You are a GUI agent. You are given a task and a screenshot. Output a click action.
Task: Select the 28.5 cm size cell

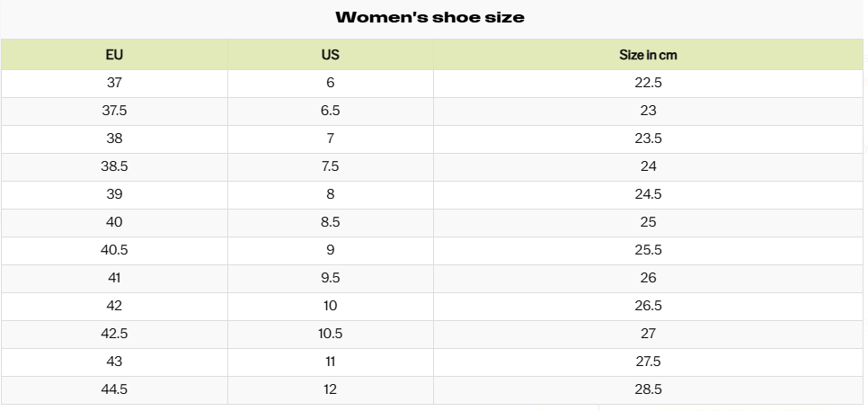click(648, 389)
